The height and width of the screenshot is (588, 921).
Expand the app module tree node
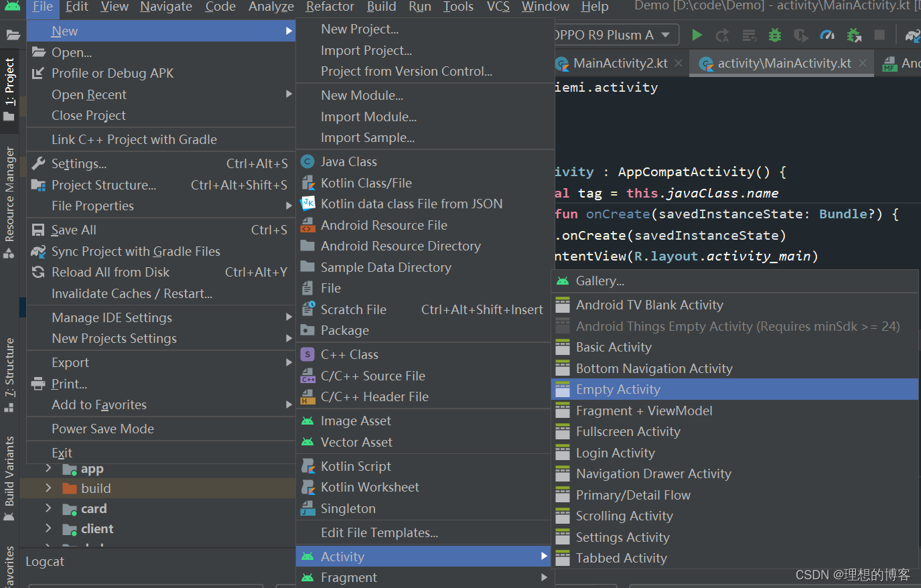click(x=48, y=468)
